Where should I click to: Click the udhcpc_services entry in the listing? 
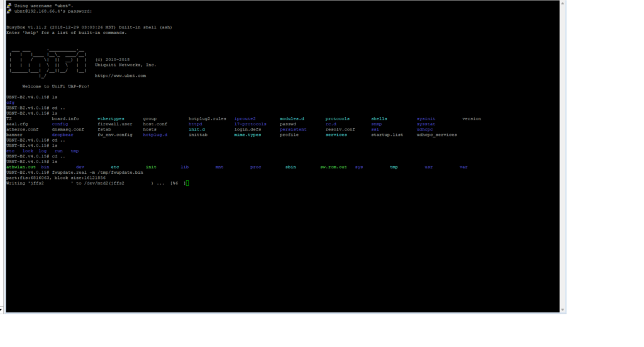click(x=436, y=135)
